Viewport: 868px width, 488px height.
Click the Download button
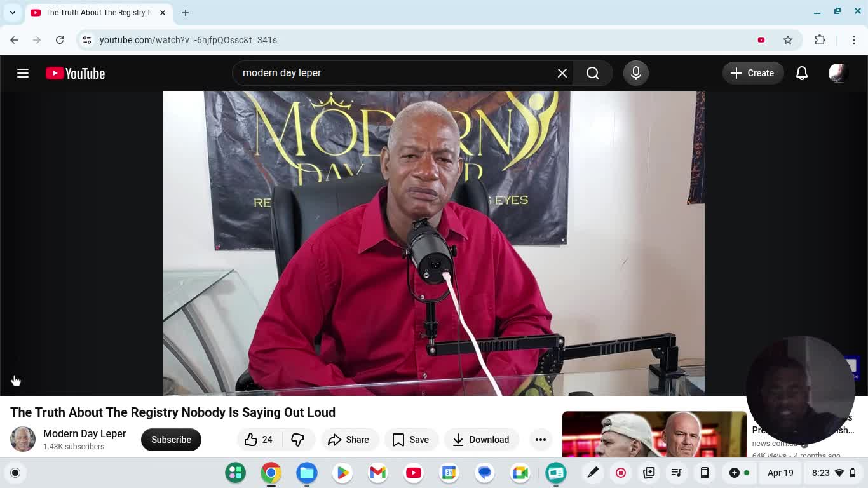click(481, 440)
